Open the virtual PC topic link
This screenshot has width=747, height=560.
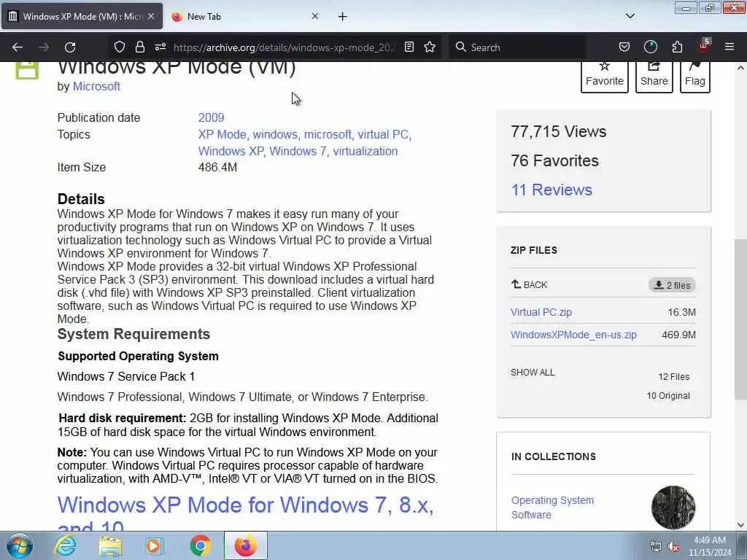click(383, 134)
